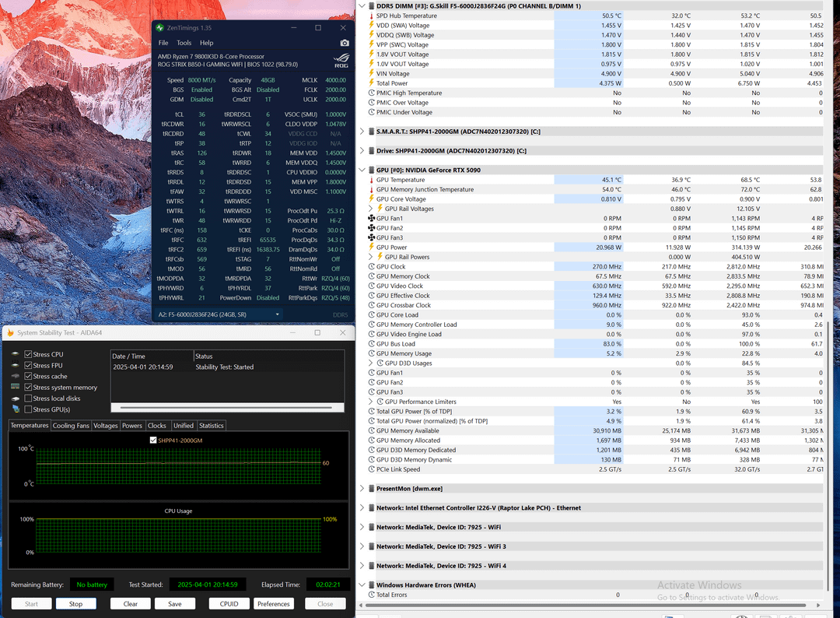The height and width of the screenshot is (618, 840).
Task: Expand Network: Intel Ethernet Controller I226-V section
Action: [362, 508]
